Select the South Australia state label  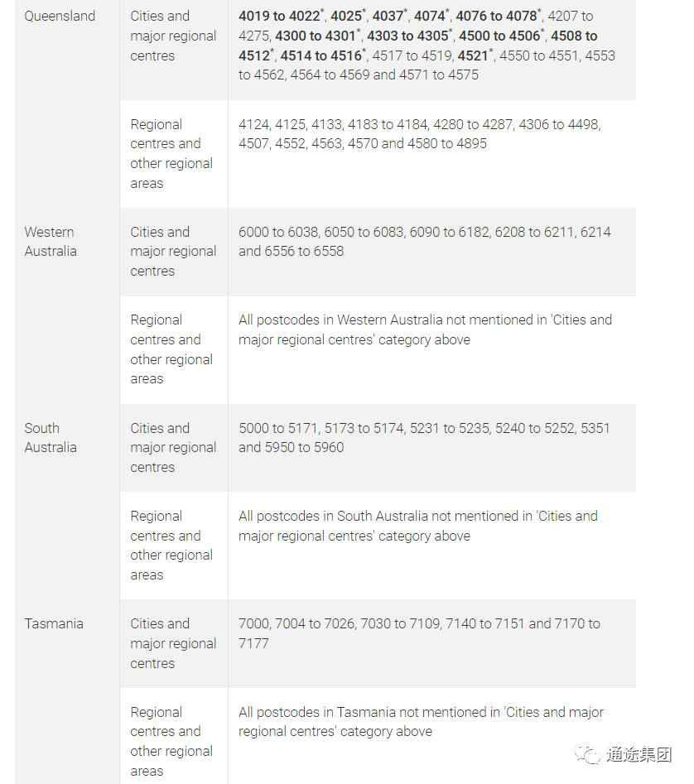point(51,437)
